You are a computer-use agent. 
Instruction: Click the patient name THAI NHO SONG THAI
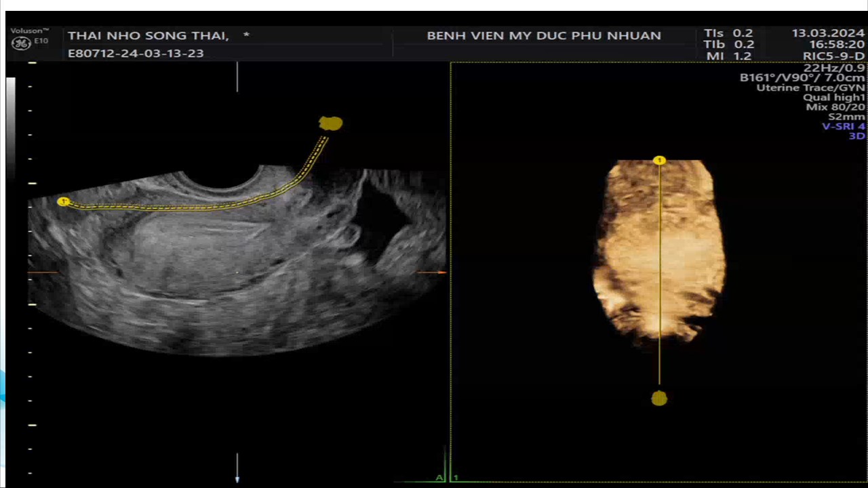(x=148, y=35)
